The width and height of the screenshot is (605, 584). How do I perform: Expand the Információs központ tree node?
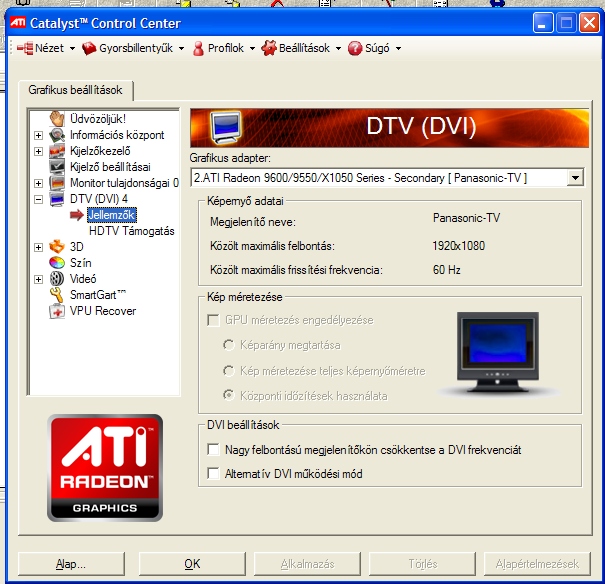[38, 135]
